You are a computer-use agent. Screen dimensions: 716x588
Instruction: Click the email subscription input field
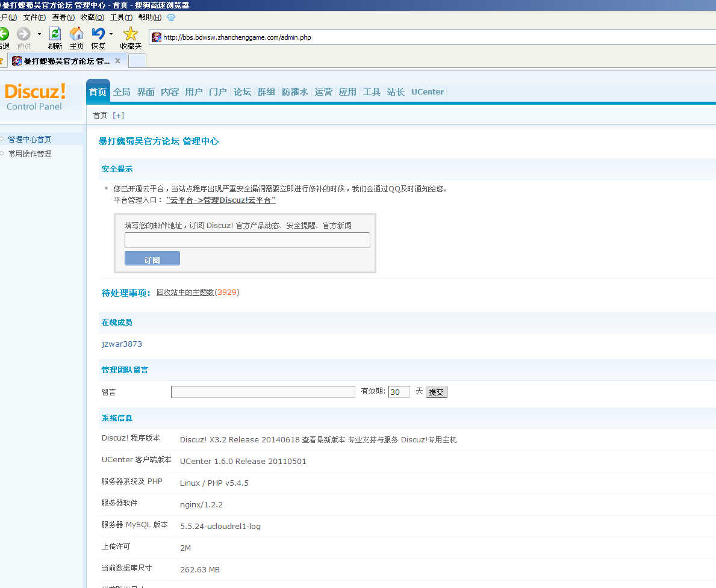tap(247, 240)
